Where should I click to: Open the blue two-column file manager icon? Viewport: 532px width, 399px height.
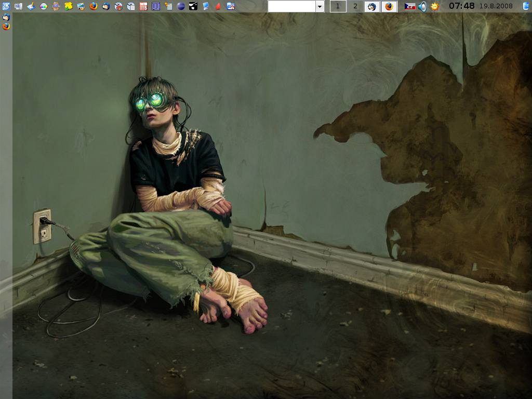click(x=156, y=6)
